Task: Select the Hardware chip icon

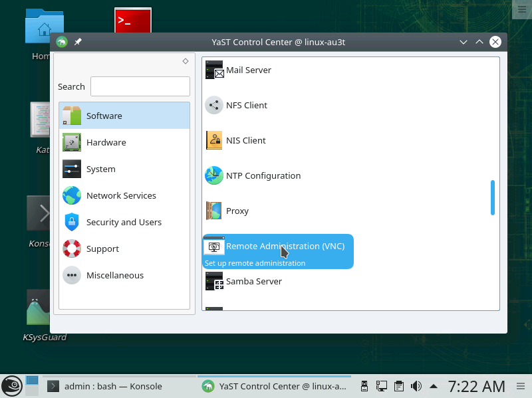Action: pyautogui.click(x=72, y=142)
